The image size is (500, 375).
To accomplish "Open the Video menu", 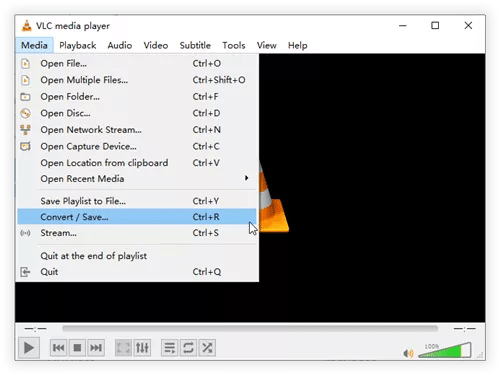I will pyautogui.click(x=156, y=45).
